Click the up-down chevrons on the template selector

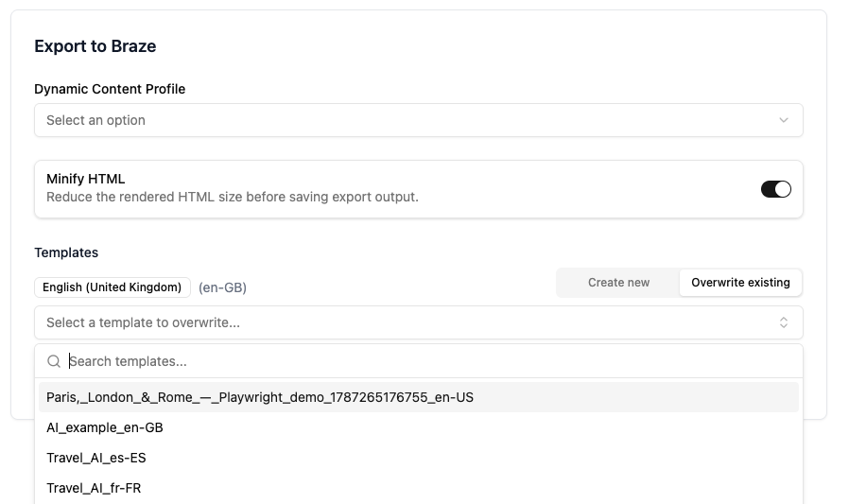coord(783,322)
